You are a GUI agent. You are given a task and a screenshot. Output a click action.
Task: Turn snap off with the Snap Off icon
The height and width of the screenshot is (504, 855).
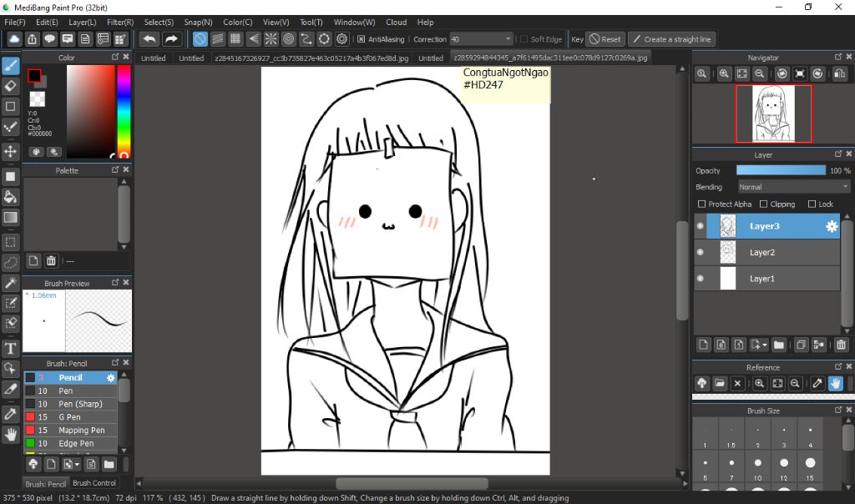[200, 39]
